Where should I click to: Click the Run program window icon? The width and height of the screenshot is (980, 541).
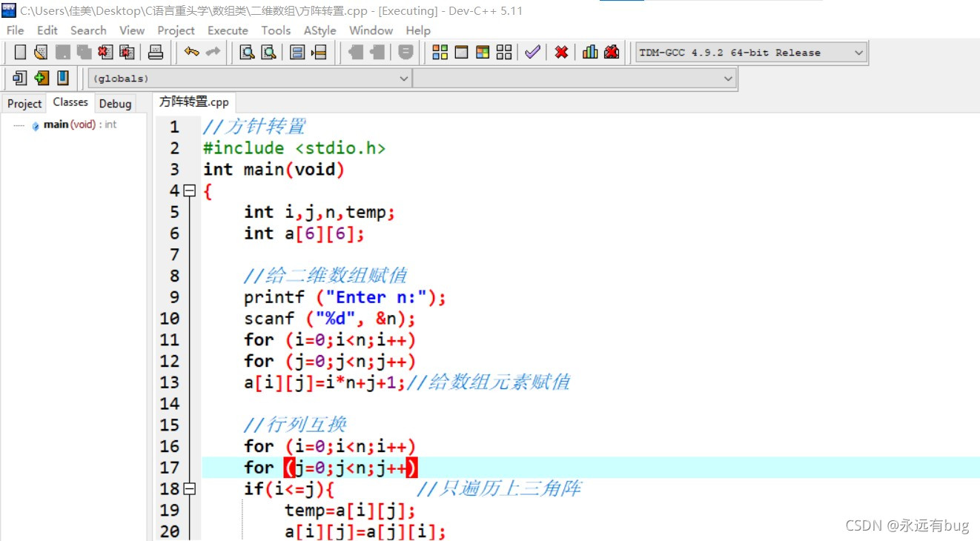click(x=461, y=53)
